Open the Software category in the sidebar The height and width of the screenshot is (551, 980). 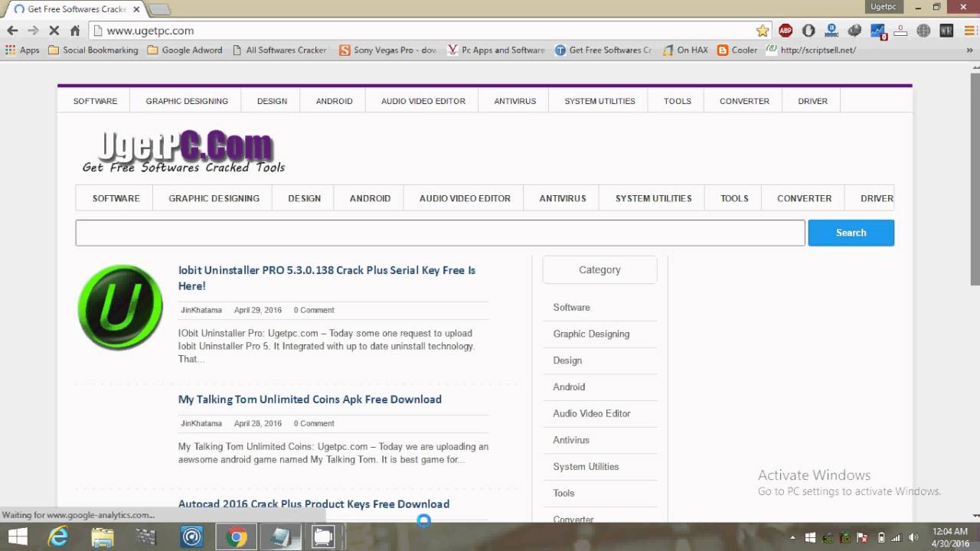571,308
